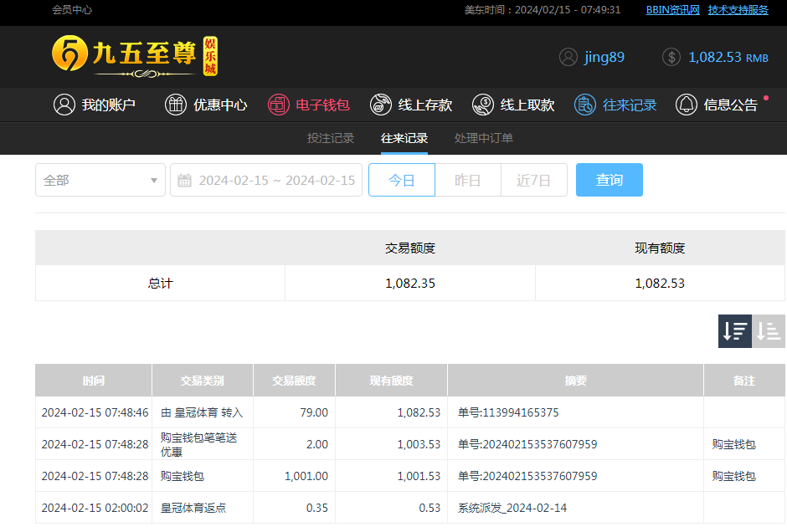
Task: Click the descending sort icon
Action: 735,331
